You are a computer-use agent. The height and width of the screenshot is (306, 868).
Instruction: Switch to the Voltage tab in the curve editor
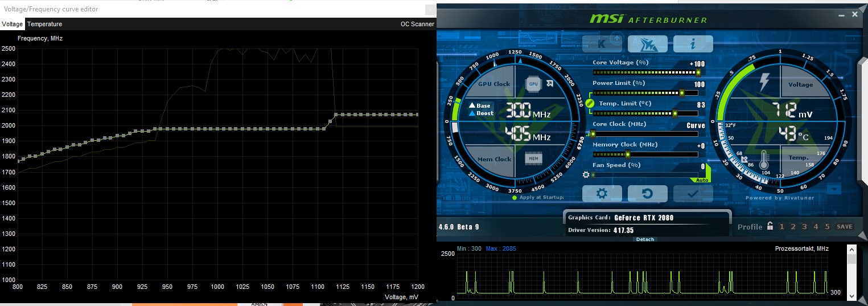[x=12, y=24]
